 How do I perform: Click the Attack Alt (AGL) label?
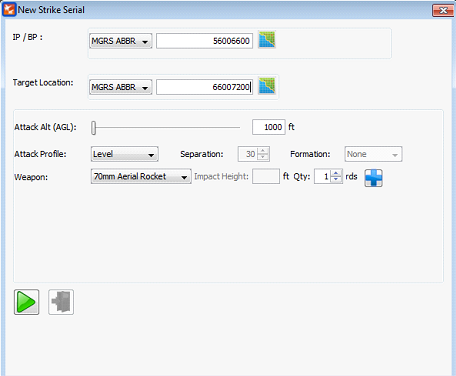click(45, 127)
